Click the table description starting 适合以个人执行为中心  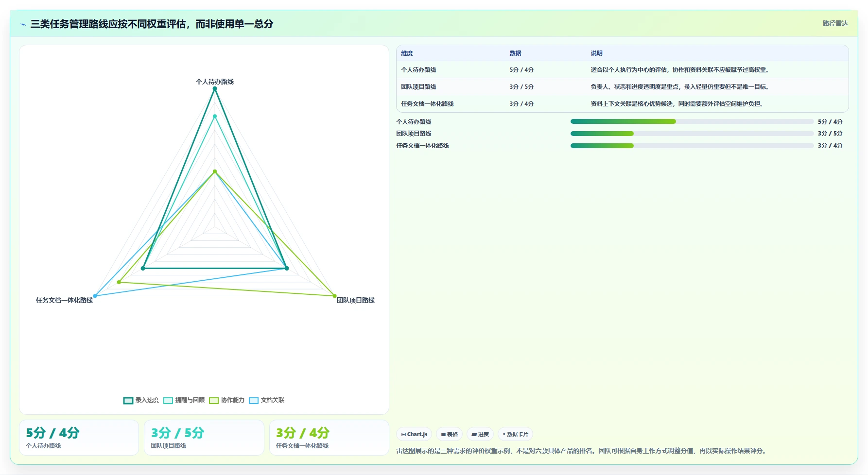[680, 70]
